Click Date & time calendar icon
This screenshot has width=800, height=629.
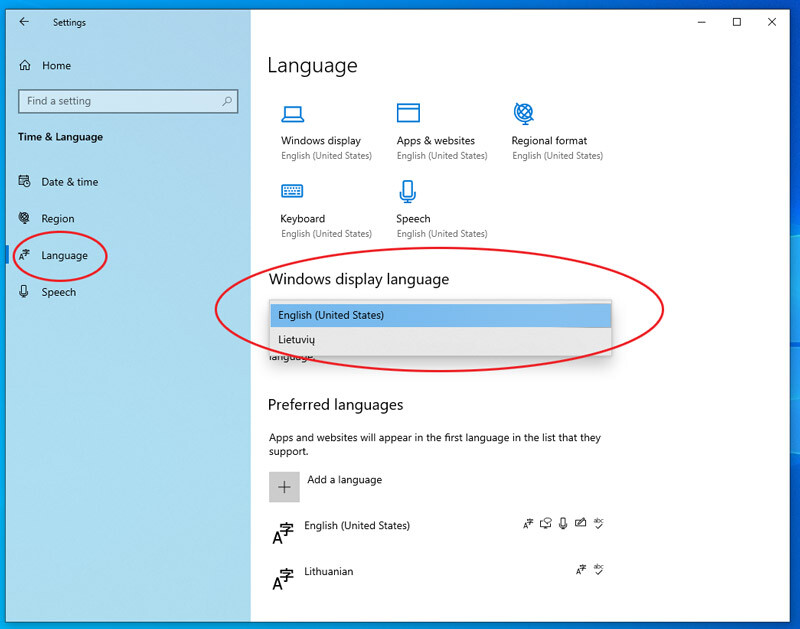click(x=24, y=181)
